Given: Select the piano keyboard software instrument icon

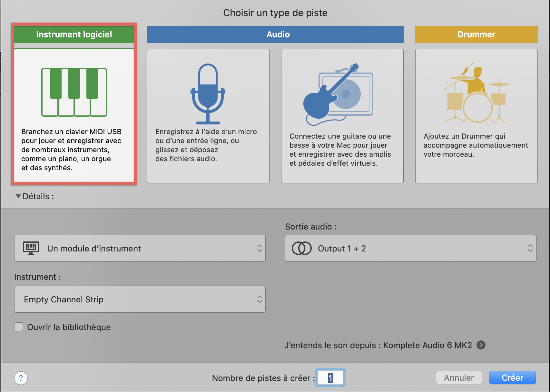Looking at the screenshot, I should pyautogui.click(x=74, y=92).
